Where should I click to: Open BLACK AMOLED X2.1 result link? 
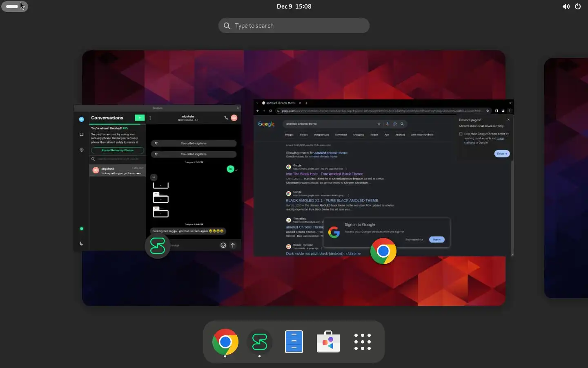point(332,200)
